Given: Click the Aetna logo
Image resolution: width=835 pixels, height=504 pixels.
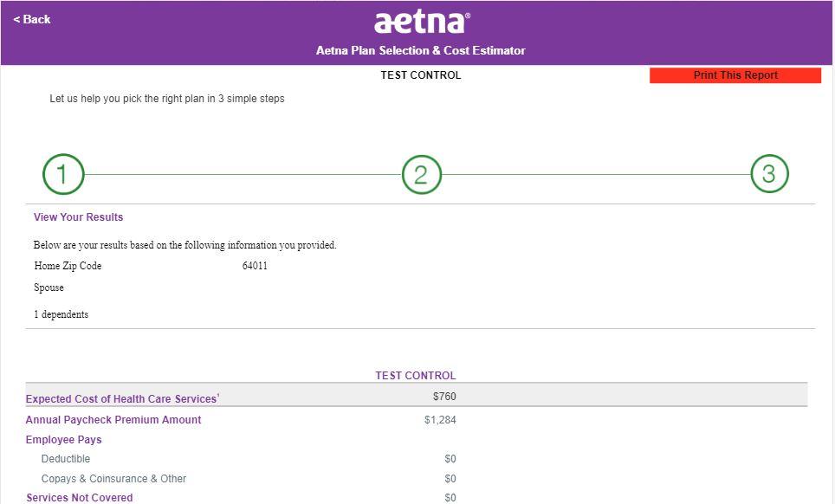Looking at the screenshot, I should click(x=422, y=23).
